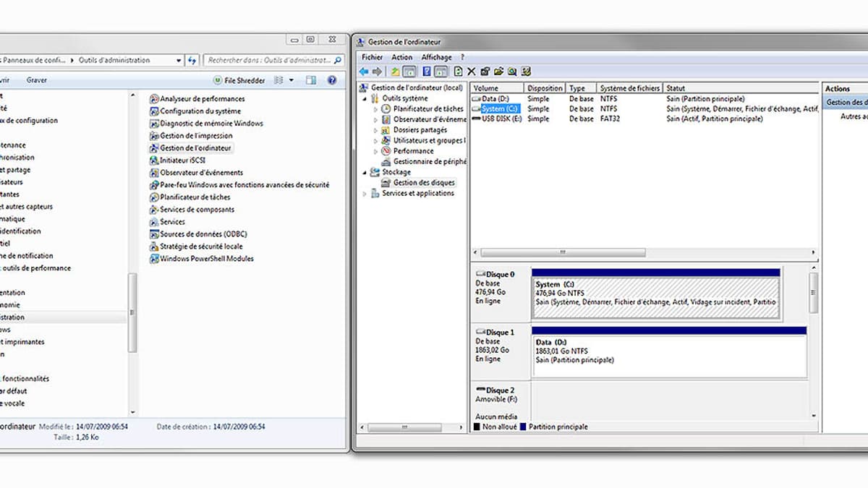868x488 pixels.
Task: Collapse the Outils système tree node
Action: pos(365,98)
